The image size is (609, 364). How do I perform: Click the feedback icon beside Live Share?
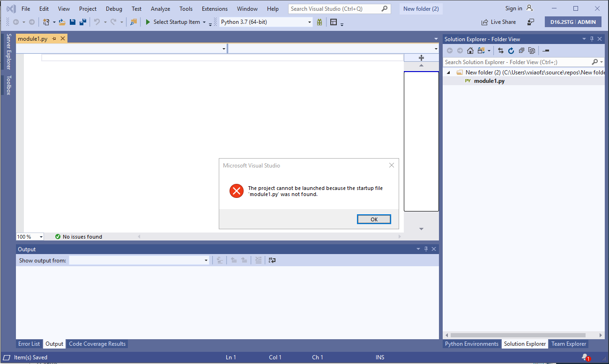531,22
